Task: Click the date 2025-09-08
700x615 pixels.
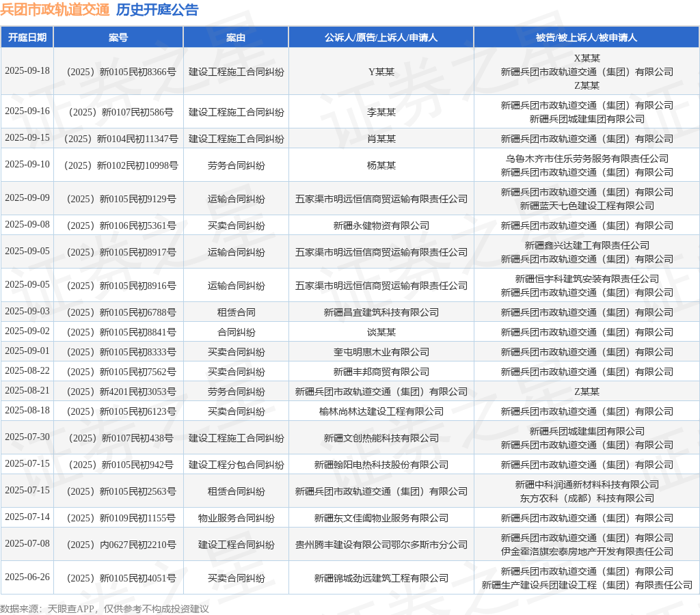Action: coord(27,225)
